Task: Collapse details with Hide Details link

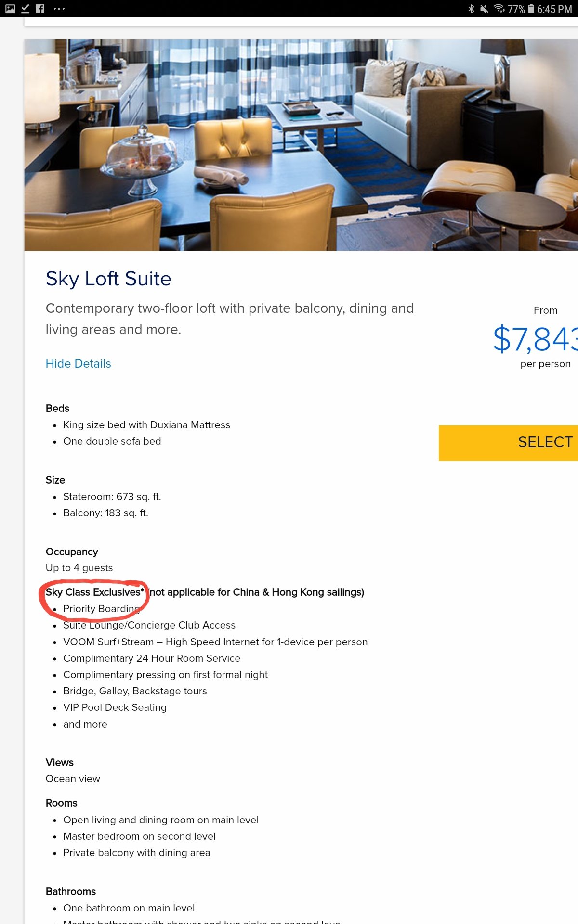Action: [78, 363]
